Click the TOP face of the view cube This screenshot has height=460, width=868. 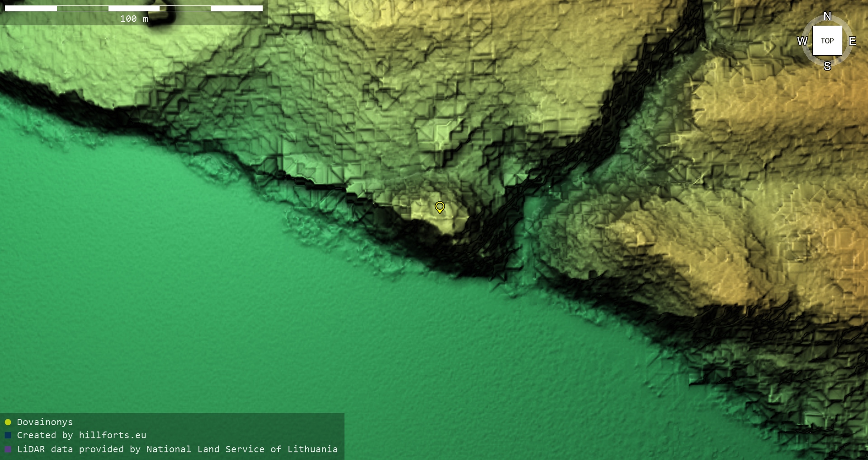(827, 41)
